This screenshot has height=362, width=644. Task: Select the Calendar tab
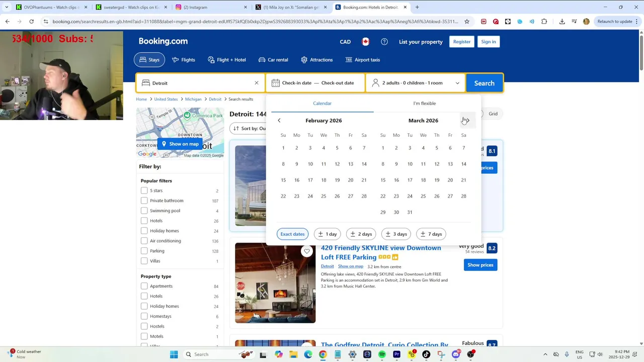tap(323, 103)
